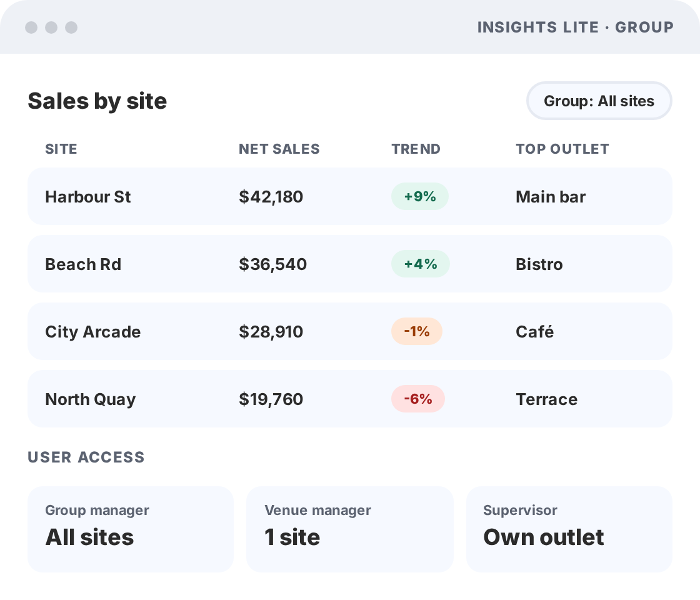Click the +4% trend badge
The width and height of the screenshot is (700, 600).
tap(421, 264)
